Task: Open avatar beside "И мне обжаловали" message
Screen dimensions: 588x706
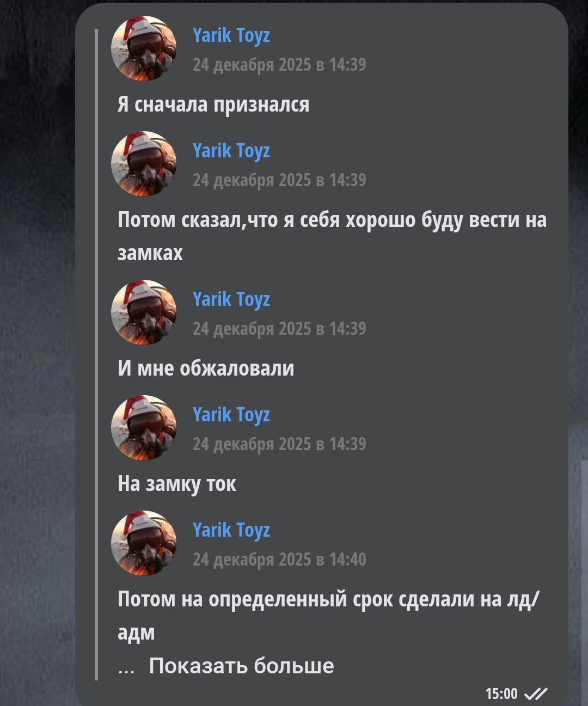Action: (x=144, y=312)
